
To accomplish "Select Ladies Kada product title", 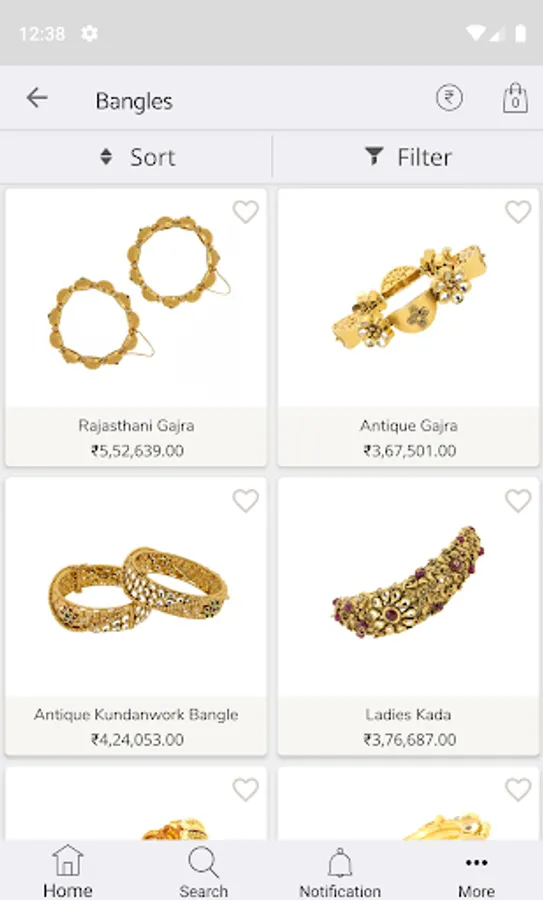I will pos(408,715).
